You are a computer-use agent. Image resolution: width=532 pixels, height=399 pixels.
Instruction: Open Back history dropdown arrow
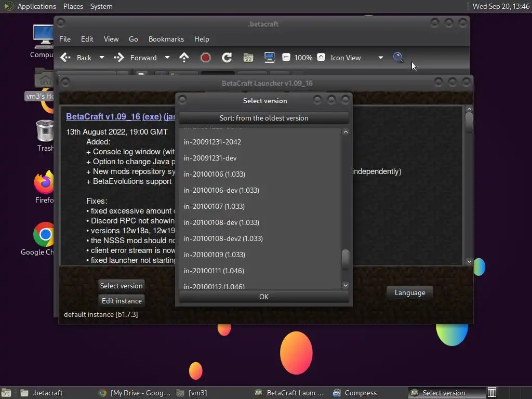click(x=101, y=58)
